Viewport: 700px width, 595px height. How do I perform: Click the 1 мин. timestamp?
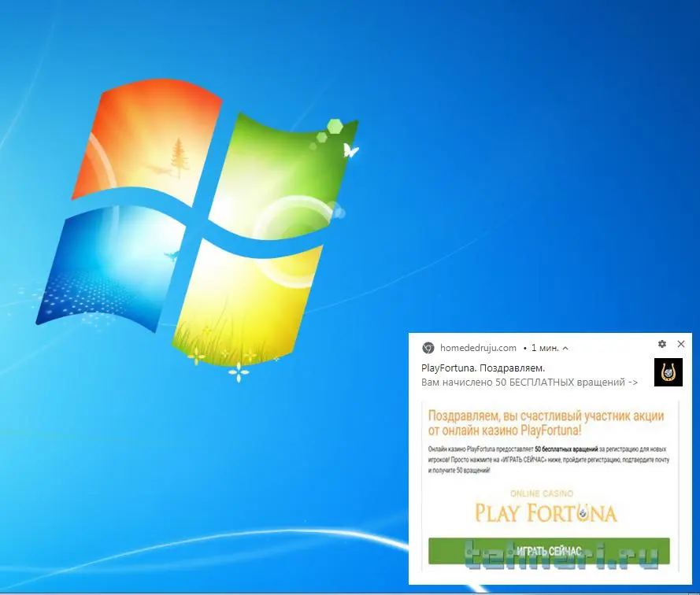tap(545, 348)
